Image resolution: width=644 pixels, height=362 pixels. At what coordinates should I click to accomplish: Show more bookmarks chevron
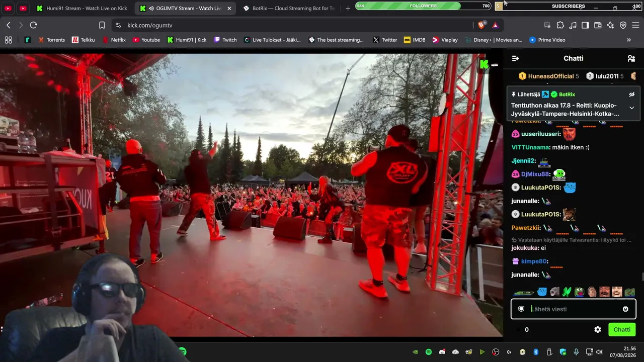(x=629, y=40)
